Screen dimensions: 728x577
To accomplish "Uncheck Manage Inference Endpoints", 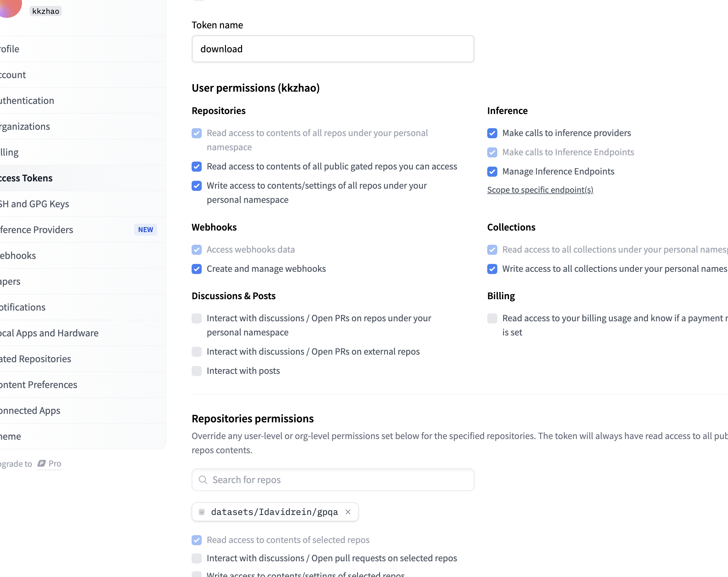I will (492, 172).
